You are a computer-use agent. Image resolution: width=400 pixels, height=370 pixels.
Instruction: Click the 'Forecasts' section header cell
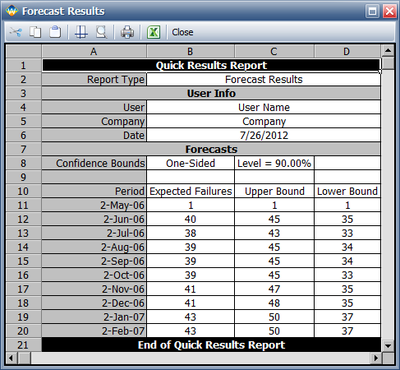click(211, 149)
